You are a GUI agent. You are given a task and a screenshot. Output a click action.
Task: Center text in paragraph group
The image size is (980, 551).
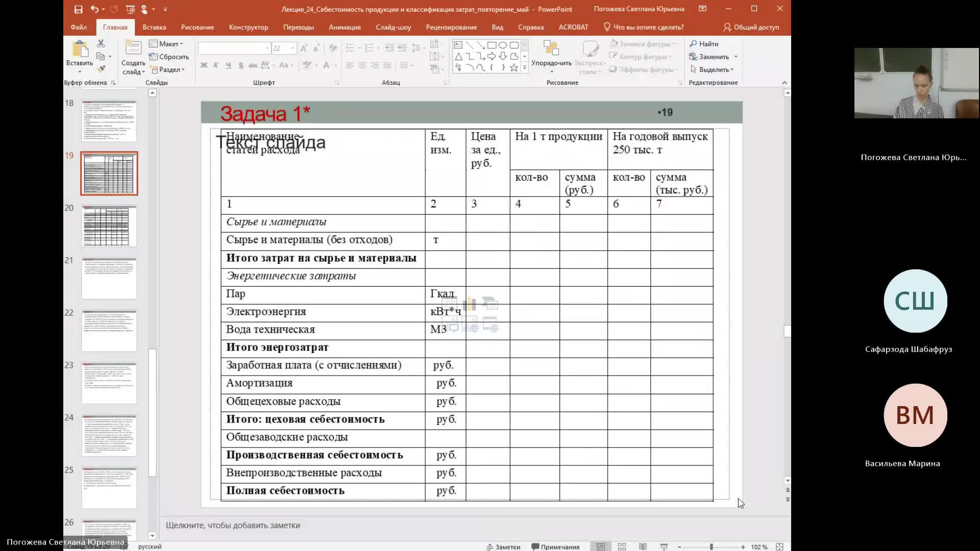[362, 65]
